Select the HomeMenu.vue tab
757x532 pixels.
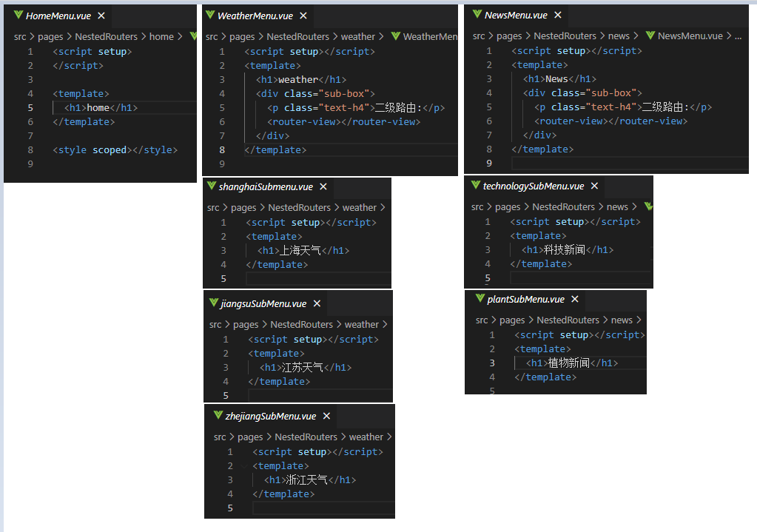click(x=58, y=16)
